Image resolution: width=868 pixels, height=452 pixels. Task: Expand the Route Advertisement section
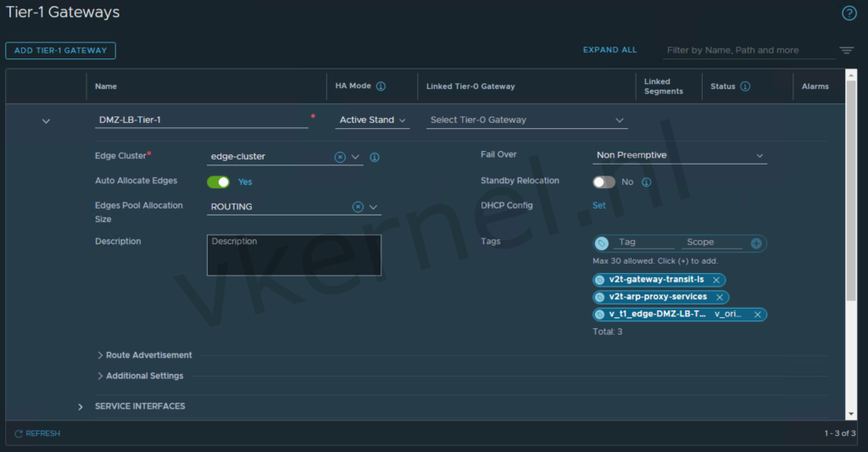144,355
